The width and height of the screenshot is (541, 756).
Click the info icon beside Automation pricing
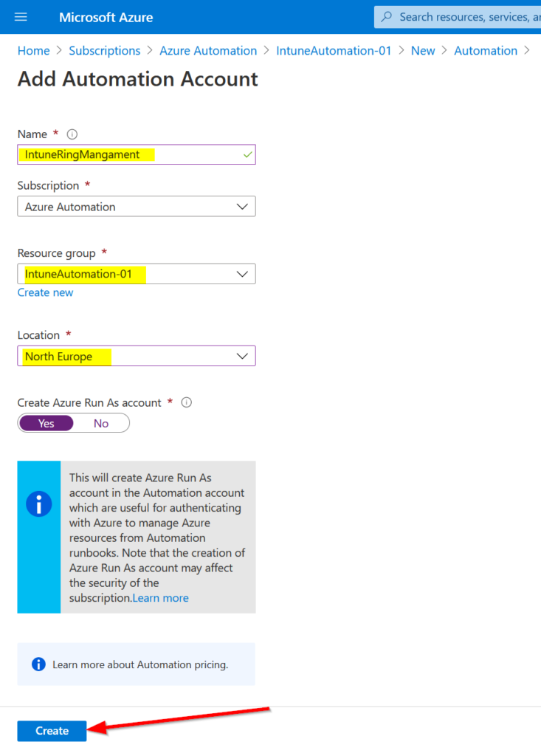(38, 664)
